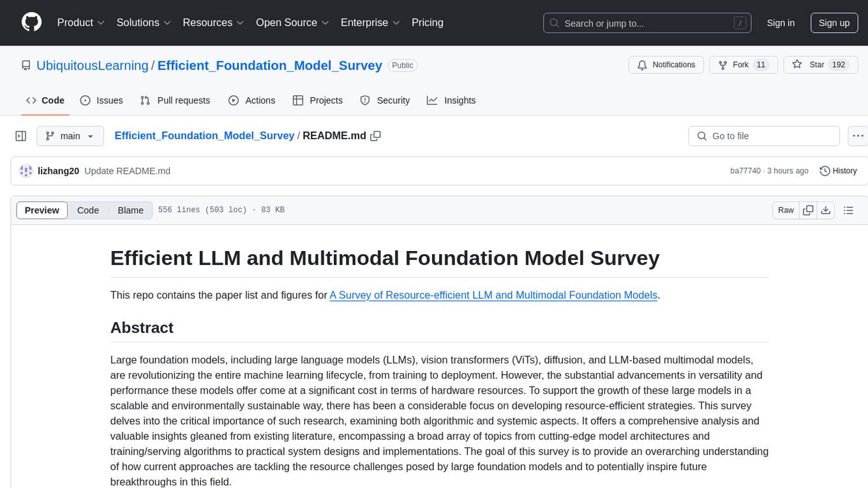The image size is (868, 488).
Task: Open the README outline
Action: click(x=848, y=210)
